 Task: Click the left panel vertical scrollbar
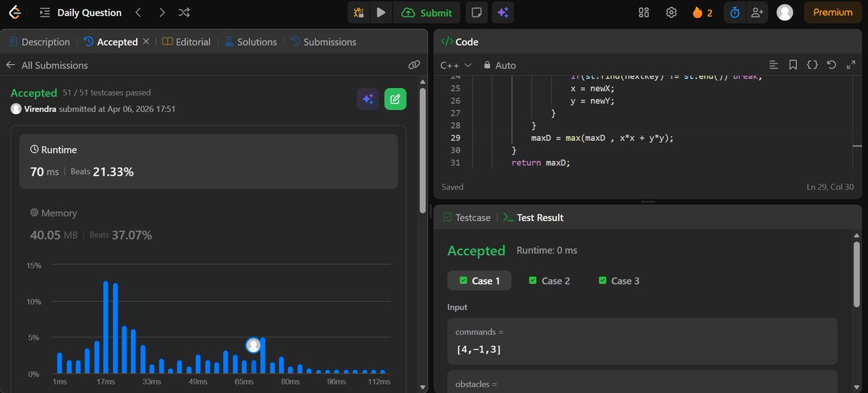pyautogui.click(x=422, y=152)
